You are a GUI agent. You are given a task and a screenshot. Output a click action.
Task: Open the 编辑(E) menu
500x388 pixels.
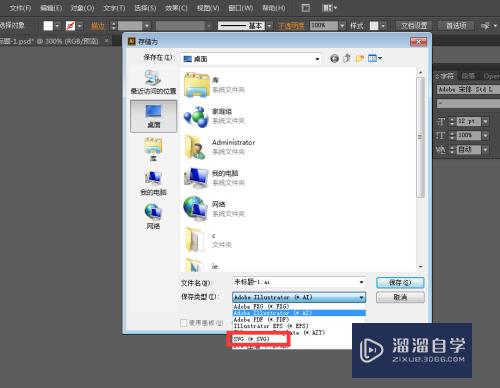tap(51, 8)
